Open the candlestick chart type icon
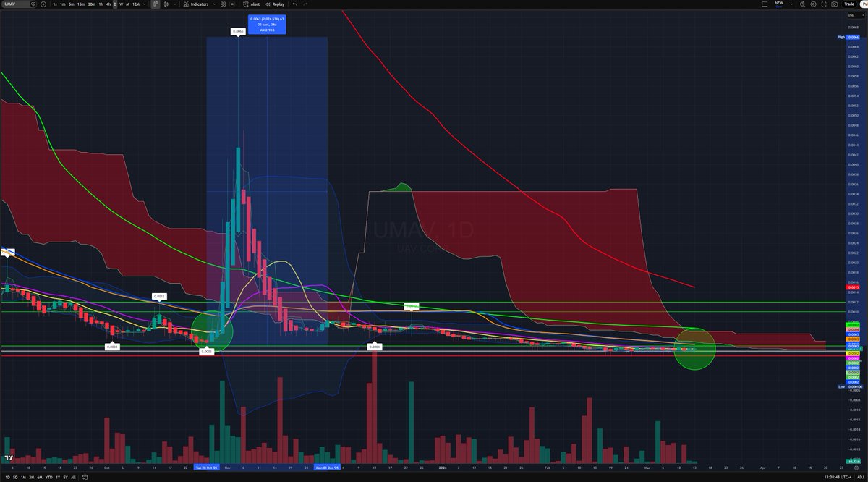 [x=156, y=4]
